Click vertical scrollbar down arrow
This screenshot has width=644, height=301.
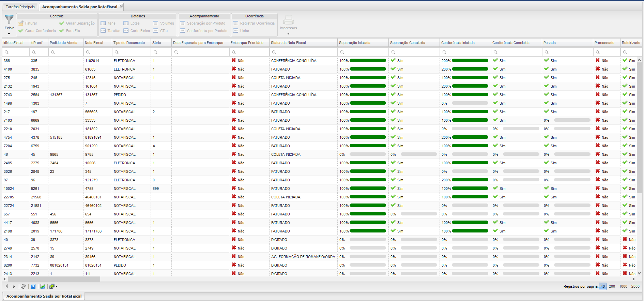tap(640, 273)
